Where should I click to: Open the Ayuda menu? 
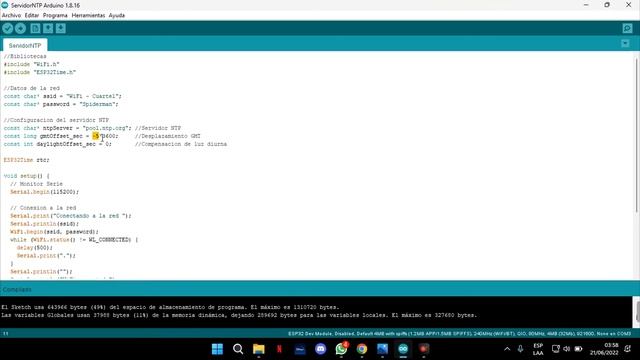coord(117,15)
